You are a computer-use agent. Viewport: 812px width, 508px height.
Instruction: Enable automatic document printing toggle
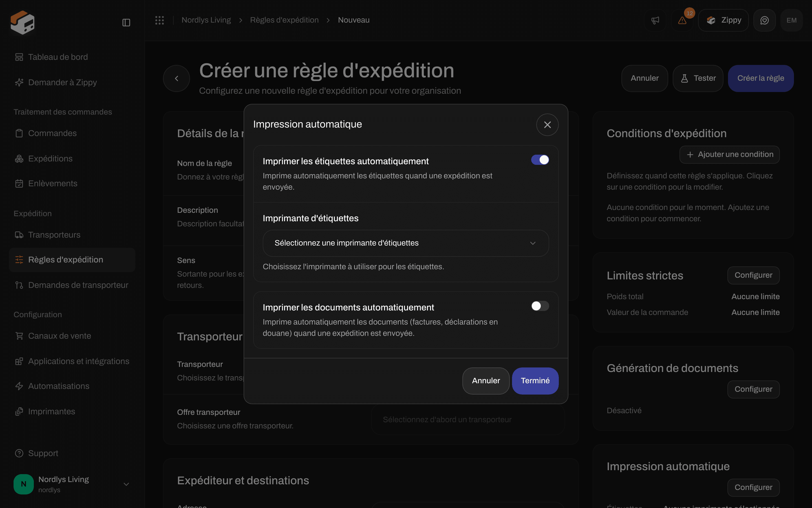[540, 306]
